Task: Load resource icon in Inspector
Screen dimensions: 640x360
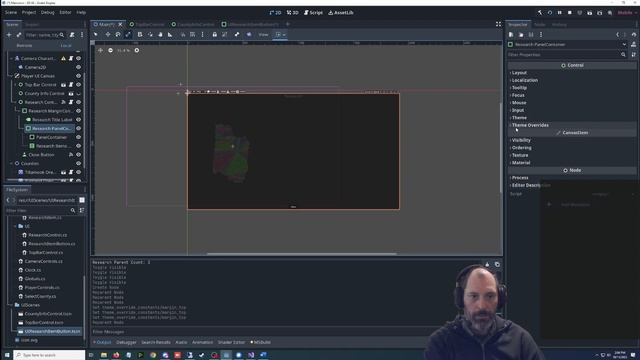Action: tap(521, 35)
